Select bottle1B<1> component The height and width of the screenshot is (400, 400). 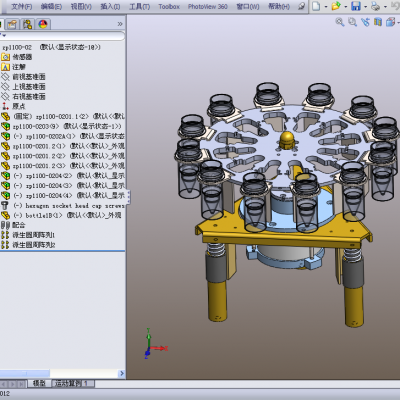pos(61,215)
